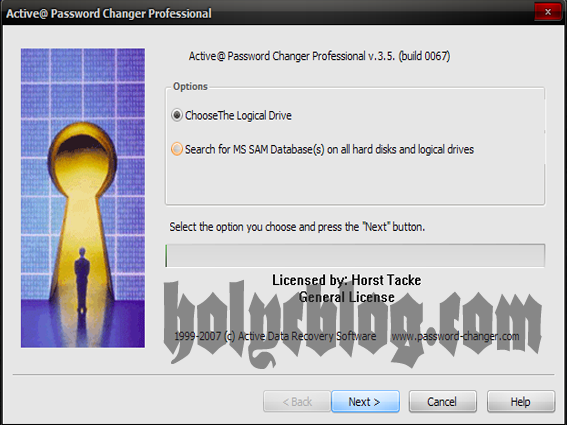
Task: Click the 'General License' text
Action: click(x=346, y=297)
